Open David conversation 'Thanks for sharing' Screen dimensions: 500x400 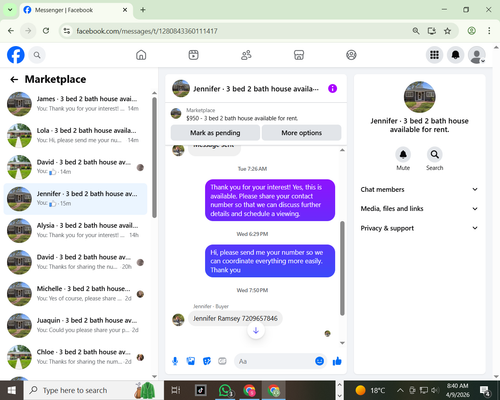[75, 262]
